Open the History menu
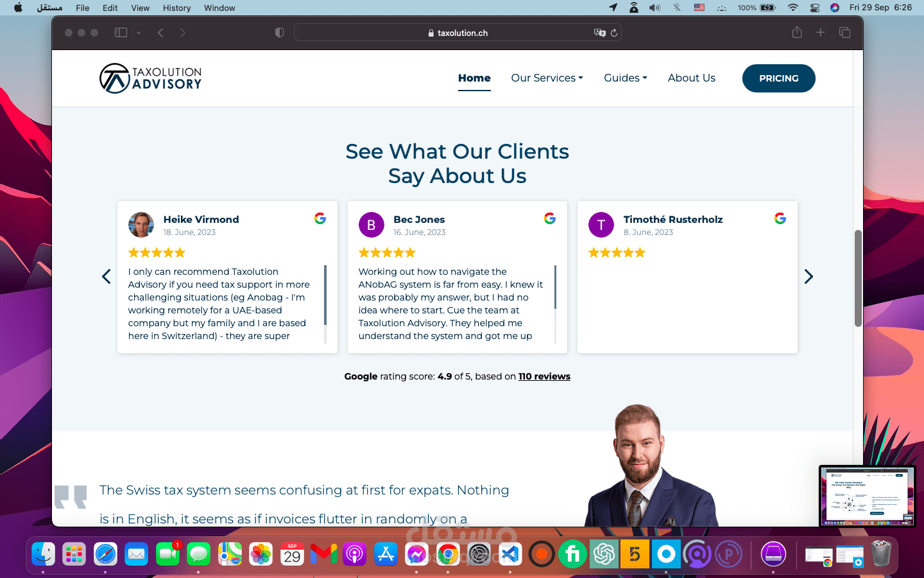The width and height of the screenshot is (924, 578). point(176,8)
